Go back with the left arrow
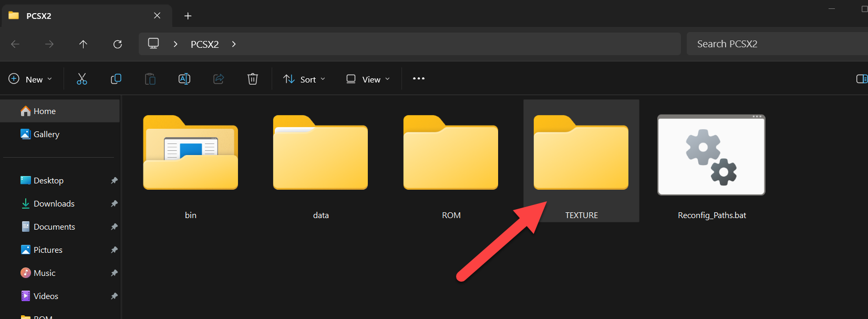 [15, 44]
